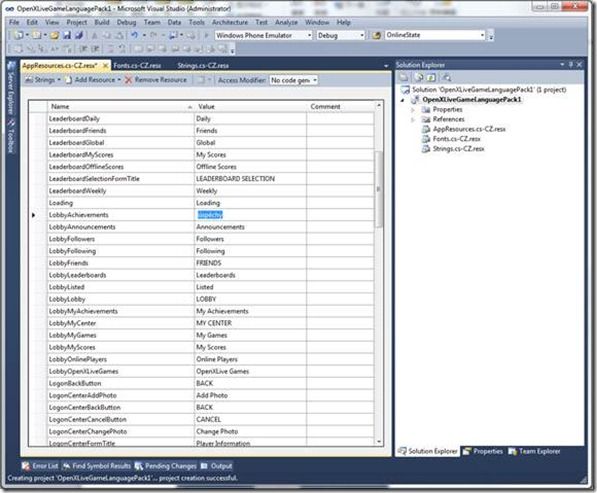Screen dimensions: 597x493
Task: Open the Debug menu
Action: (x=126, y=22)
